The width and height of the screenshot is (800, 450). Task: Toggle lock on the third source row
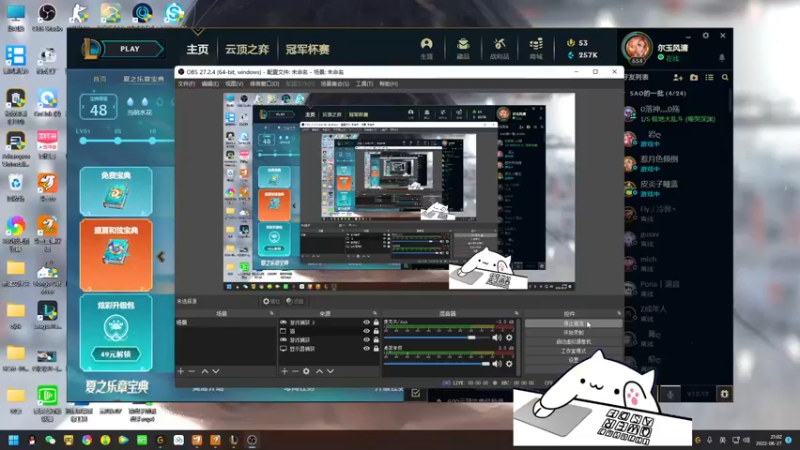[x=376, y=340]
